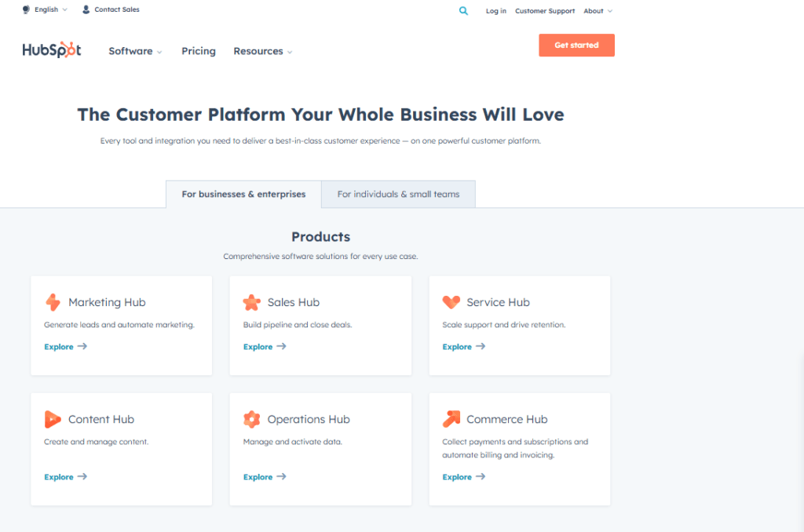
Task: Click arrow next to Service Hub Explore
Action: [x=480, y=347]
